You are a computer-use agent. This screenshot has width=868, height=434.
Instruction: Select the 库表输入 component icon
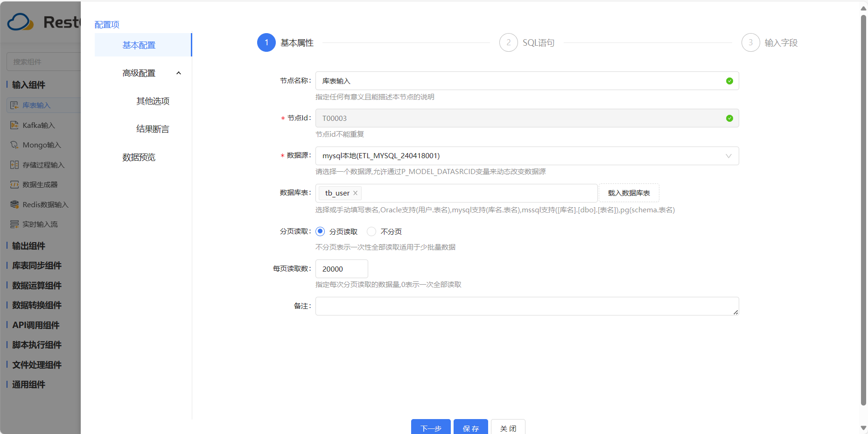14,105
